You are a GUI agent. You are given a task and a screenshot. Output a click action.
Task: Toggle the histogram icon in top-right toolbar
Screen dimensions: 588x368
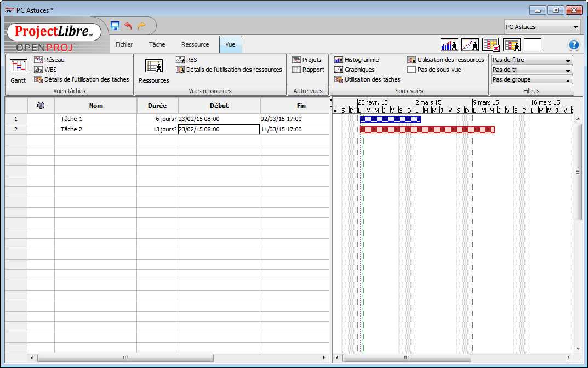[x=449, y=44]
